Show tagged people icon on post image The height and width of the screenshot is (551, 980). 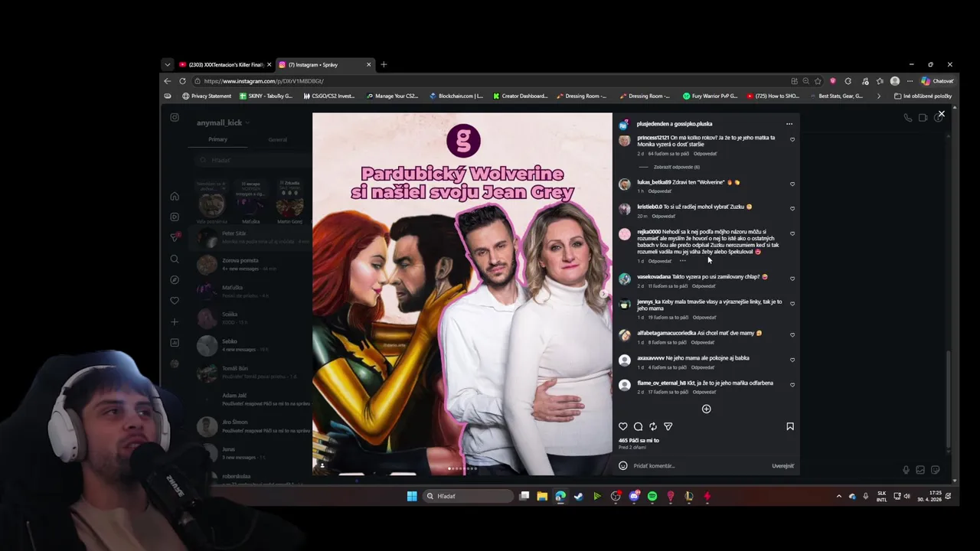322,465
